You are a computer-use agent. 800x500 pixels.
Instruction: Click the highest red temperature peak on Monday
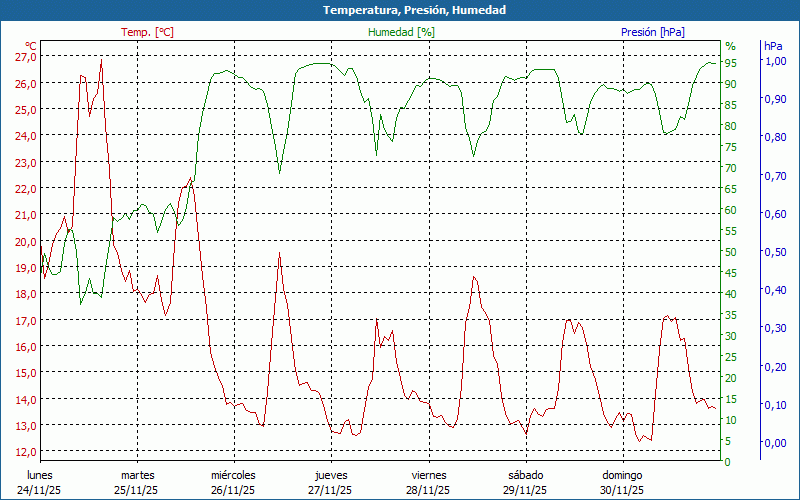(101, 62)
